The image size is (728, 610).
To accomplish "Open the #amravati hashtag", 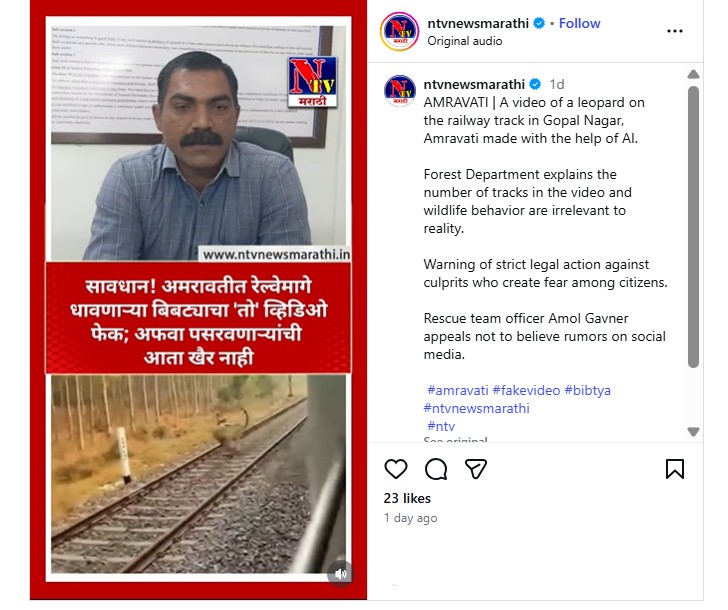I will click(457, 390).
